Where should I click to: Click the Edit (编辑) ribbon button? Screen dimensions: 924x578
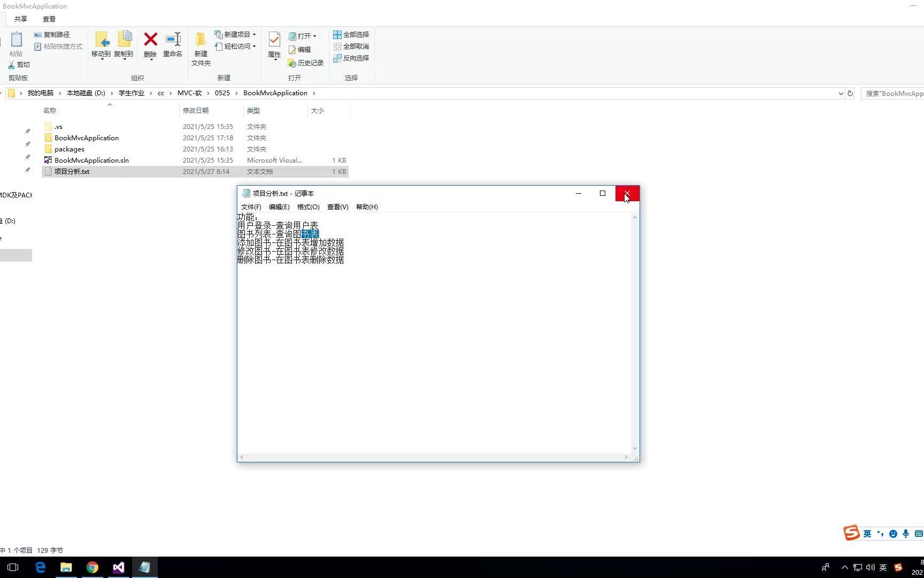click(x=299, y=50)
